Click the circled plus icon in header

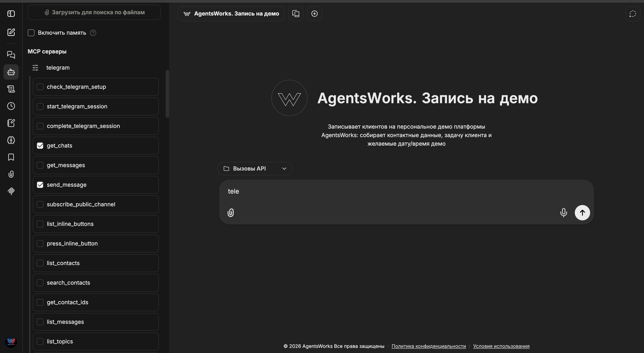[x=315, y=13]
